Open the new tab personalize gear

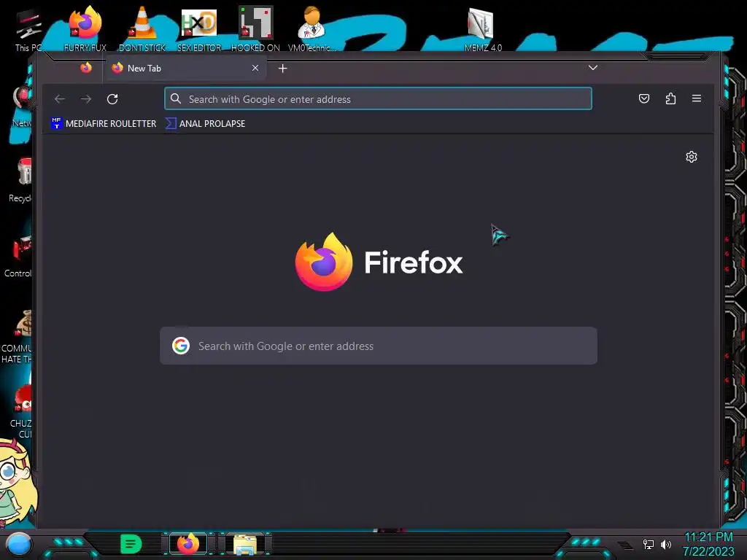[x=692, y=157]
